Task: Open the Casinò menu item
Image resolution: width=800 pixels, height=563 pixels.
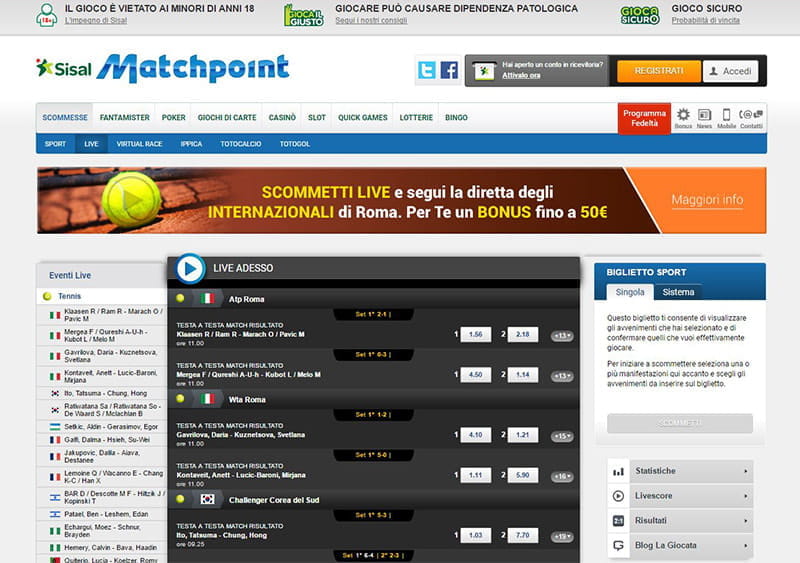Action: coord(282,117)
